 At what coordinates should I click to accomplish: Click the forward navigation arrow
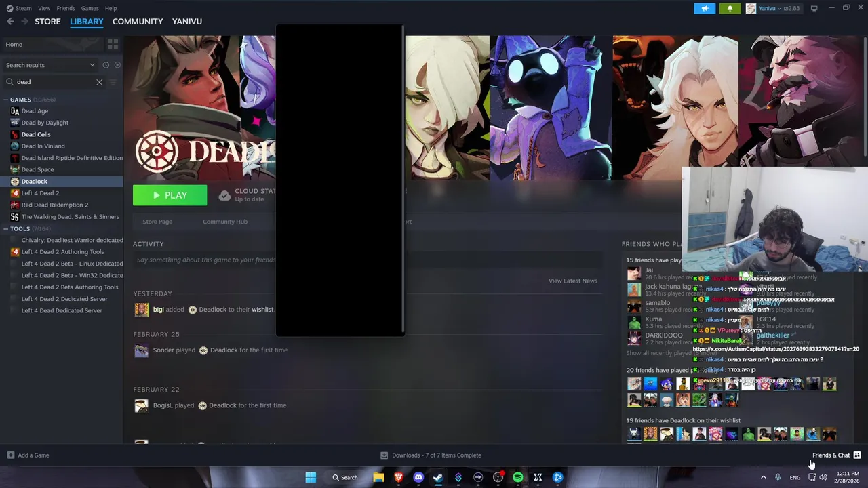click(24, 22)
